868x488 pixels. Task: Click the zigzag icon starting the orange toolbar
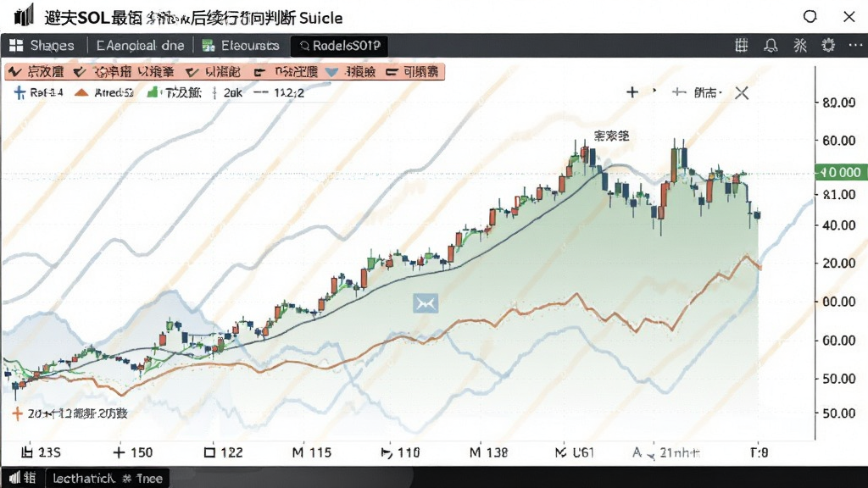point(15,72)
